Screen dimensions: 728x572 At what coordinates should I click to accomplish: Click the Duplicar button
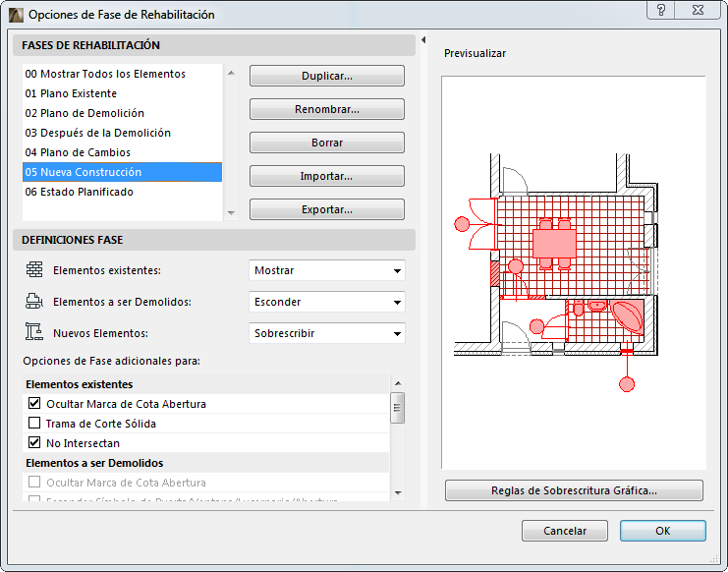tap(327, 76)
